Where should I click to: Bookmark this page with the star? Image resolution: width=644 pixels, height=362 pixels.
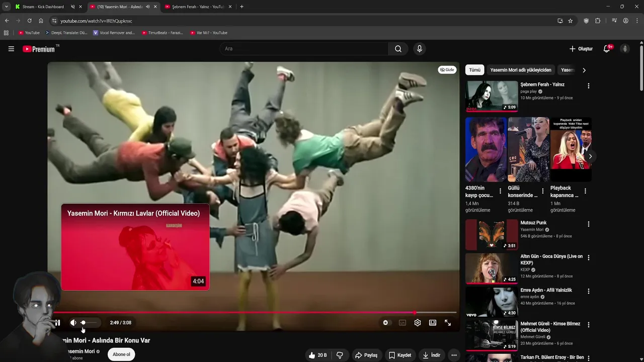(x=570, y=21)
